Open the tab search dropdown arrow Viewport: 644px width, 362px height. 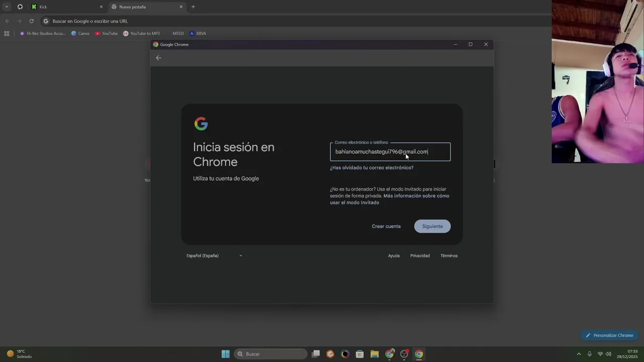(7, 7)
